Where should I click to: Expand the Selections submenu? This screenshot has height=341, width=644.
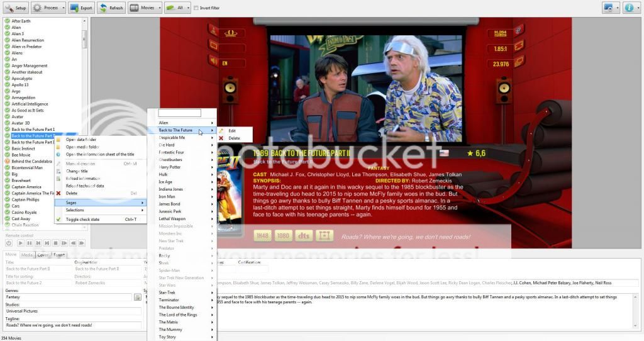[x=101, y=210]
